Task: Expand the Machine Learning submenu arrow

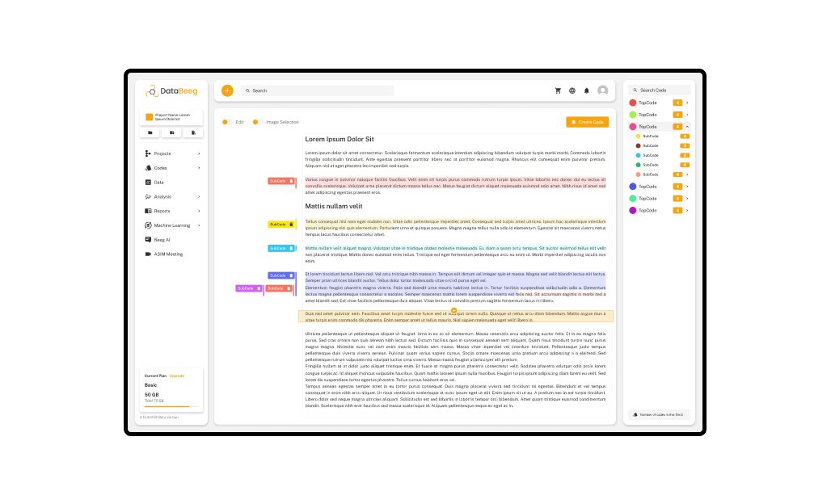Action: pyautogui.click(x=199, y=225)
